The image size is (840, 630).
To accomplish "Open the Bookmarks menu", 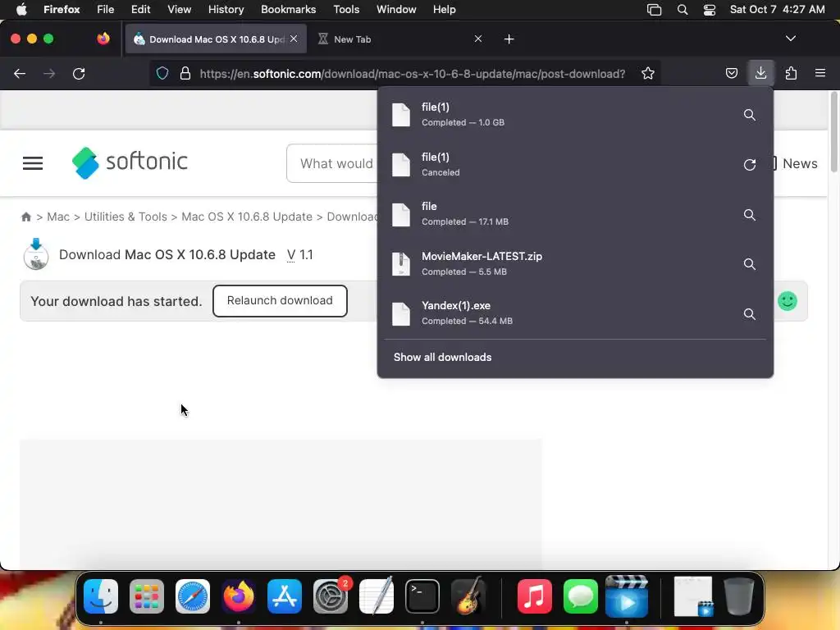I will coord(288,9).
